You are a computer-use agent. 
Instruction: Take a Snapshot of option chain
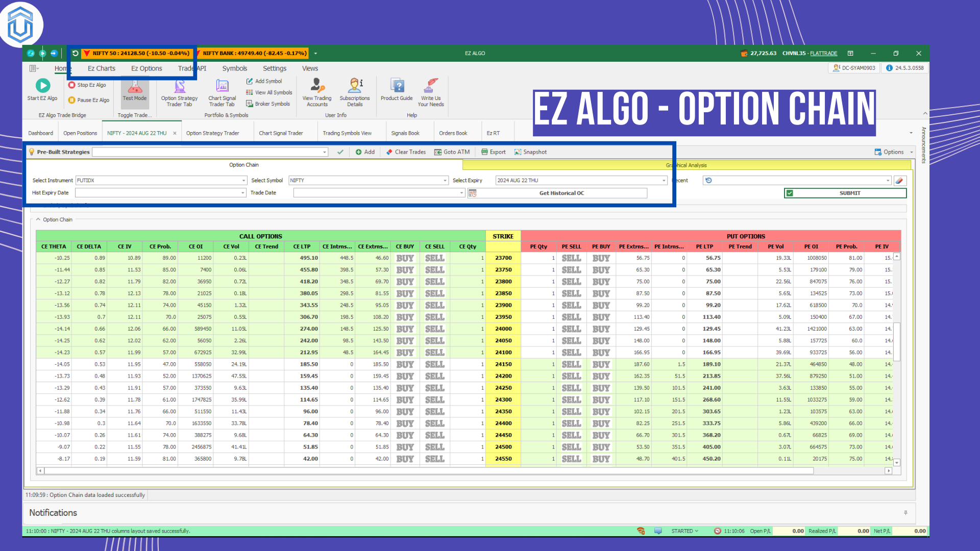click(x=530, y=152)
